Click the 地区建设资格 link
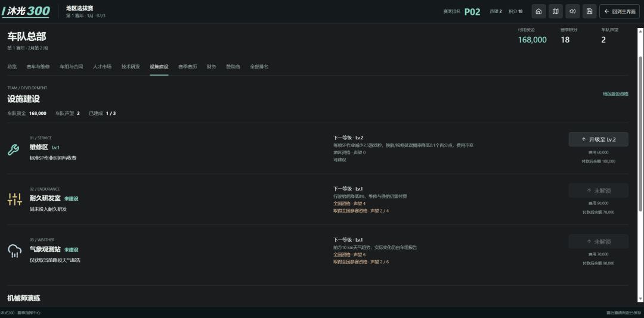This screenshot has width=644, height=318. (x=615, y=94)
